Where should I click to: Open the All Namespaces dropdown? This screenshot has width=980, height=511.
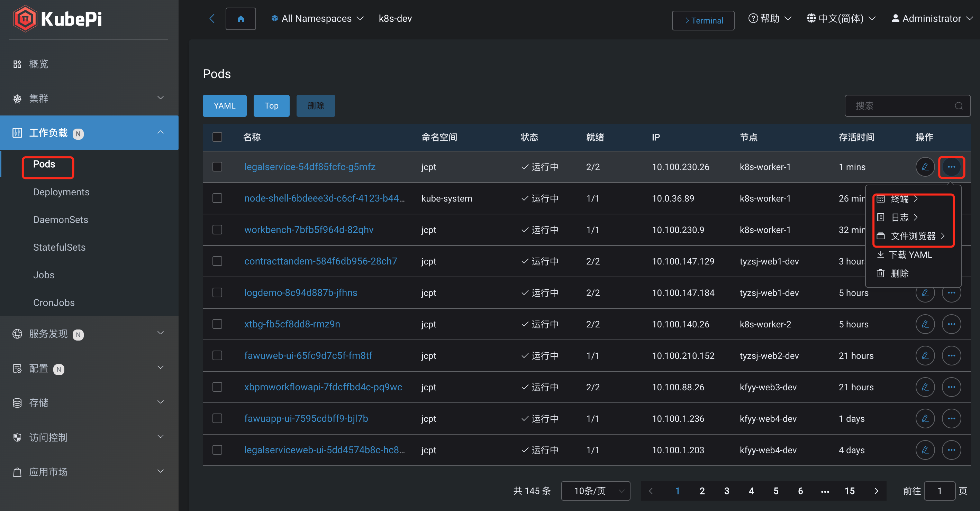pos(318,19)
